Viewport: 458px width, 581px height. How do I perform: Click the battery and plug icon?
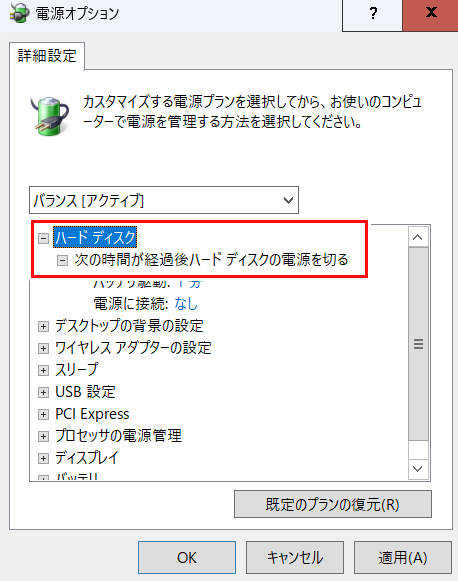50,116
